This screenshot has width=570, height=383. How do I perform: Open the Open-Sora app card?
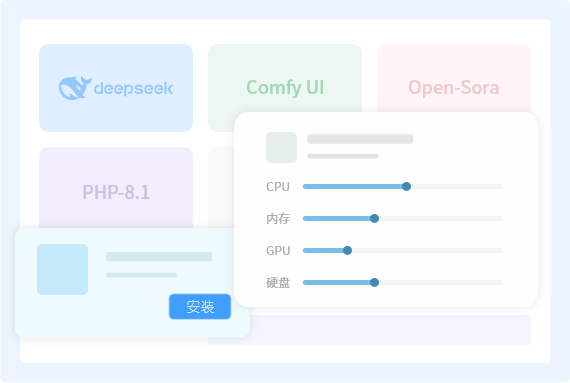[x=454, y=78]
